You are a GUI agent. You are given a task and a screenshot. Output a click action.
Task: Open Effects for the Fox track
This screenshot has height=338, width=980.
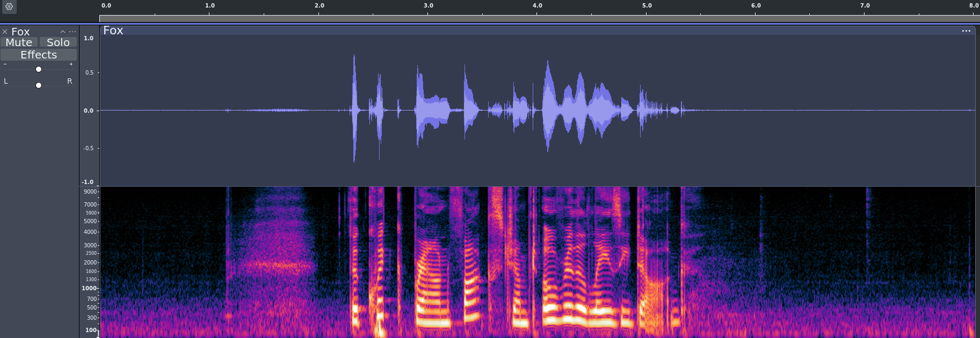(39, 55)
